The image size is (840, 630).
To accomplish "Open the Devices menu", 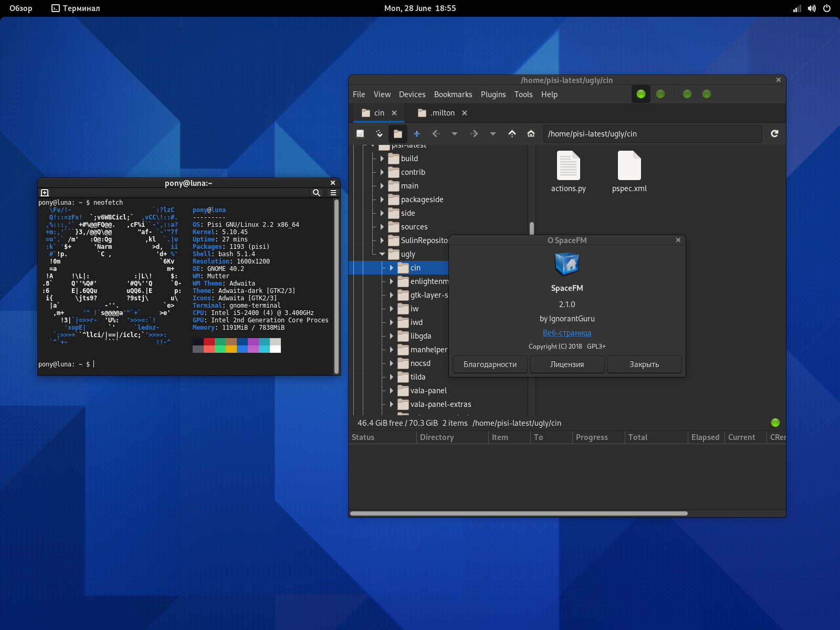I will (x=412, y=94).
